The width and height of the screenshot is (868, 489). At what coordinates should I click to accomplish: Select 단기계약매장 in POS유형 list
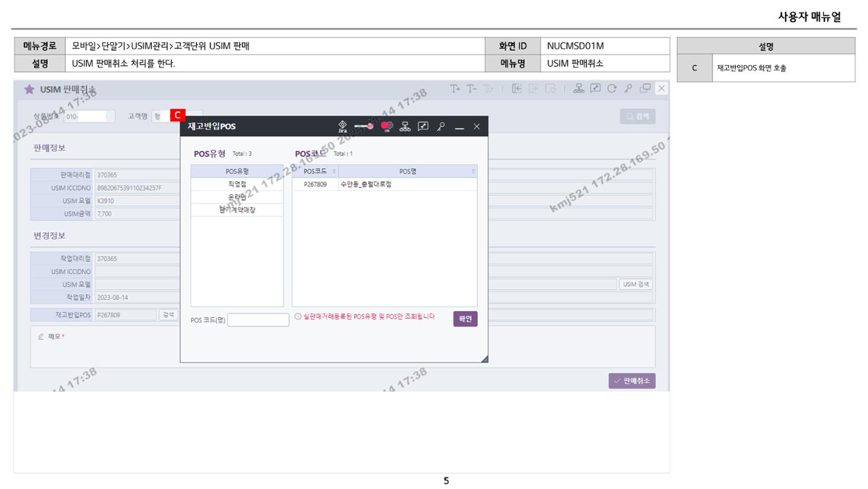(237, 210)
